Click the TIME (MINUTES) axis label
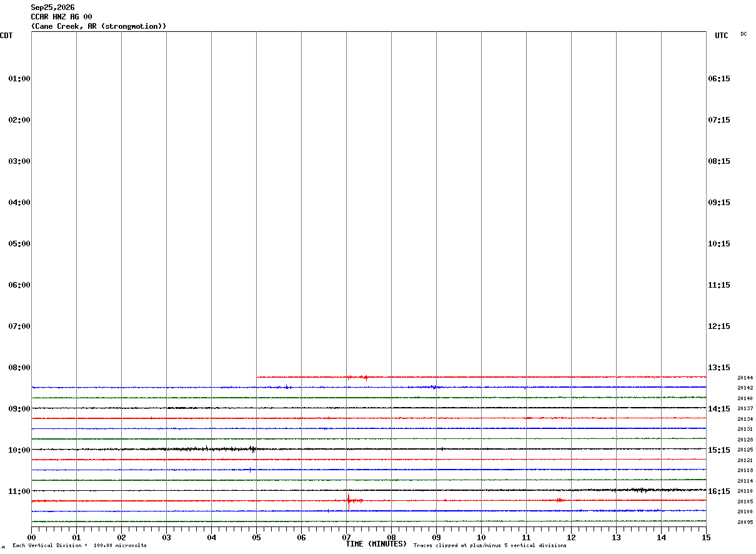Screen dimensions: 756x554 (376, 544)
